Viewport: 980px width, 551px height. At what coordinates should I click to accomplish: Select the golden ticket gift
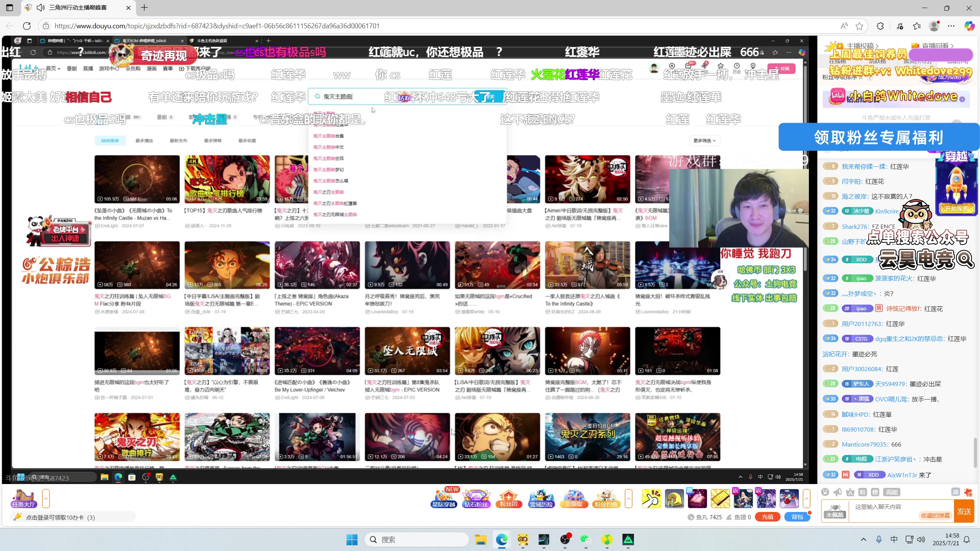click(x=720, y=499)
